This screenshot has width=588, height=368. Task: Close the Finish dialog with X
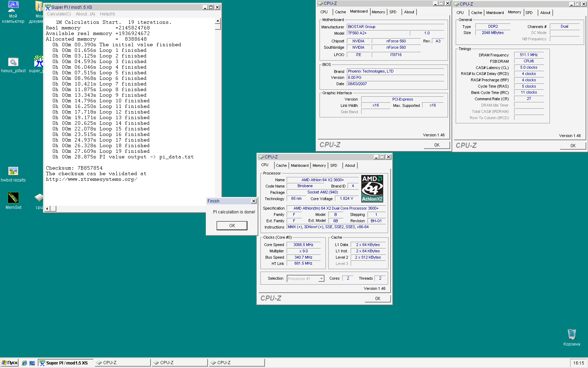point(254,201)
